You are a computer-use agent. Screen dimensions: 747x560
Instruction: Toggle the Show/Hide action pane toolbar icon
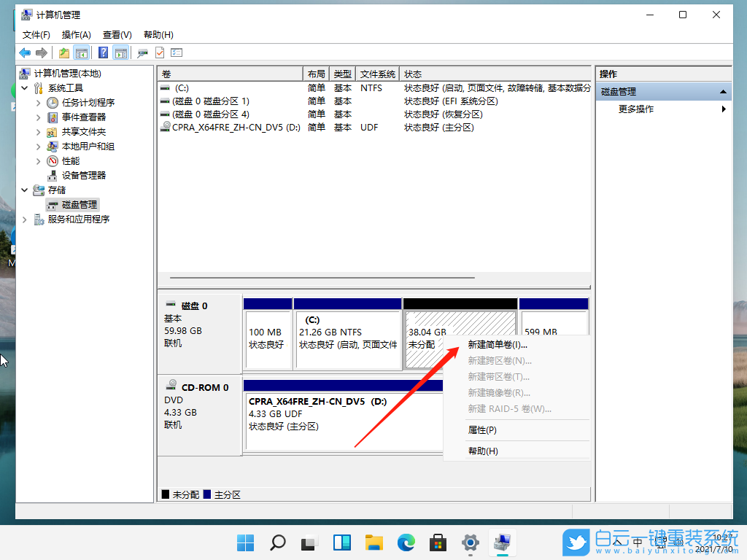click(120, 52)
